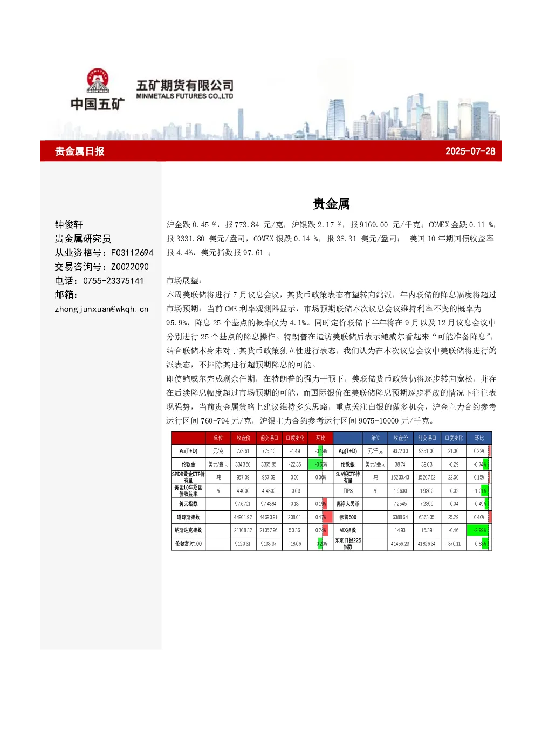
Task: Click the SLV holdings value 15230.43
Action: pyautogui.click(x=400, y=477)
